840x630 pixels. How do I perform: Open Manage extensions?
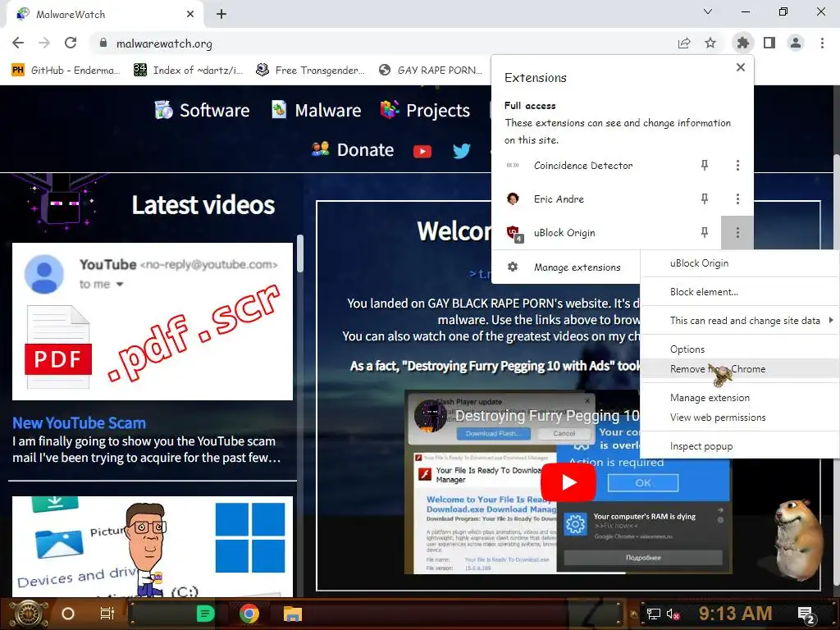coord(566,267)
